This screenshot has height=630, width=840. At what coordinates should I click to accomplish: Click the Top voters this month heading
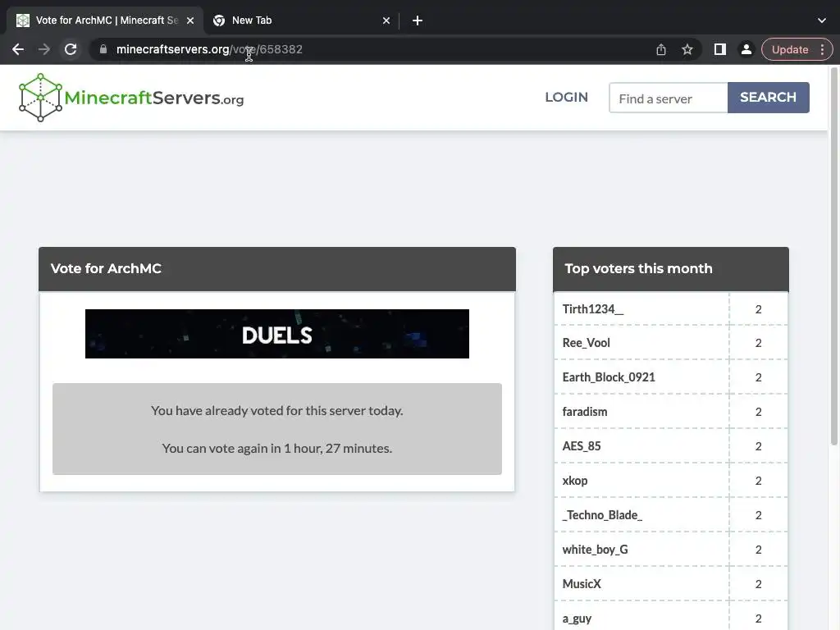pos(638,268)
